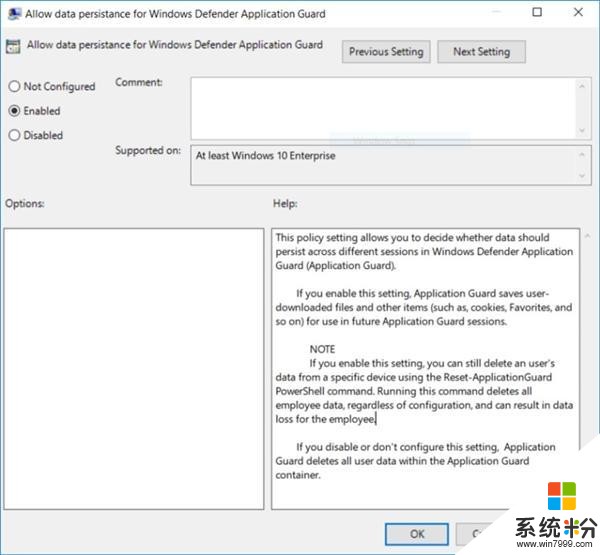Maximize the policy dialog window
This screenshot has height=555, width=600.
tap(537, 12)
